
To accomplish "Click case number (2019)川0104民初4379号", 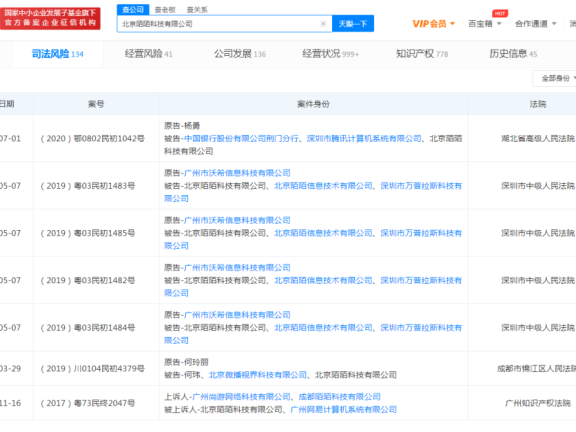I will click(x=92, y=368).
